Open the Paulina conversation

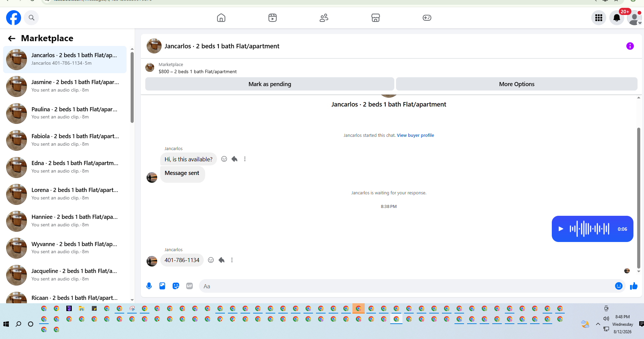pos(65,113)
